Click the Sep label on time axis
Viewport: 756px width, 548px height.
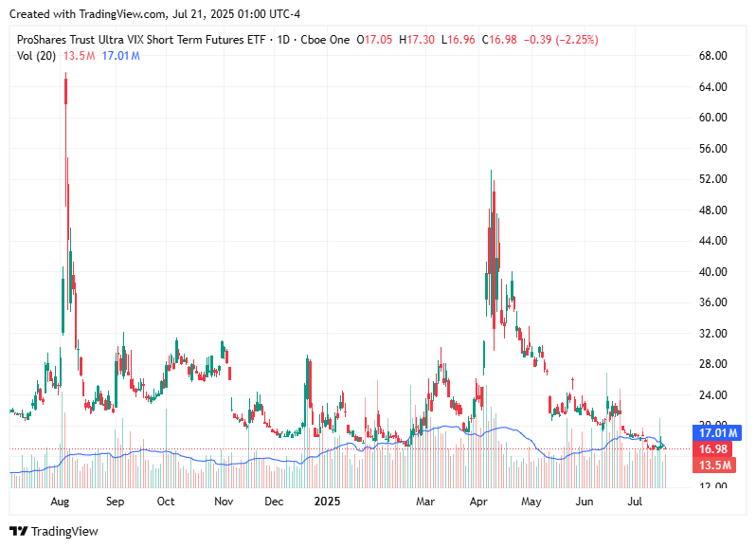tap(115, 502)
